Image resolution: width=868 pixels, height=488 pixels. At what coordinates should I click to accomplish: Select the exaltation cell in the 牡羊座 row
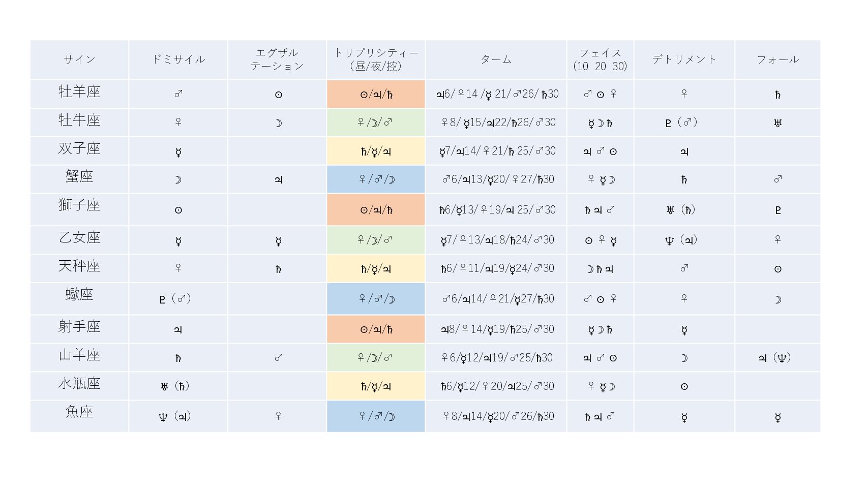click(277, 94)
